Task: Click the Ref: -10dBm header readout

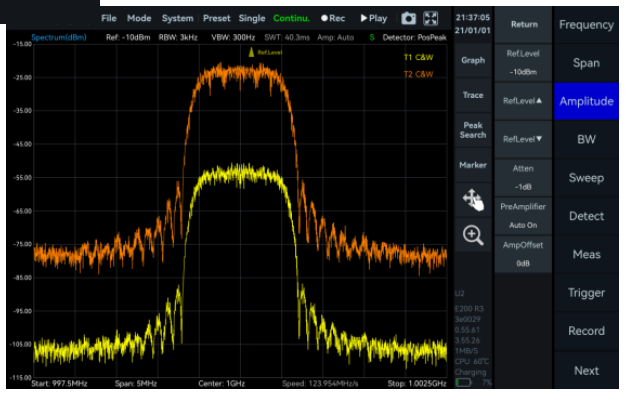Action: [x=128, y=37]
